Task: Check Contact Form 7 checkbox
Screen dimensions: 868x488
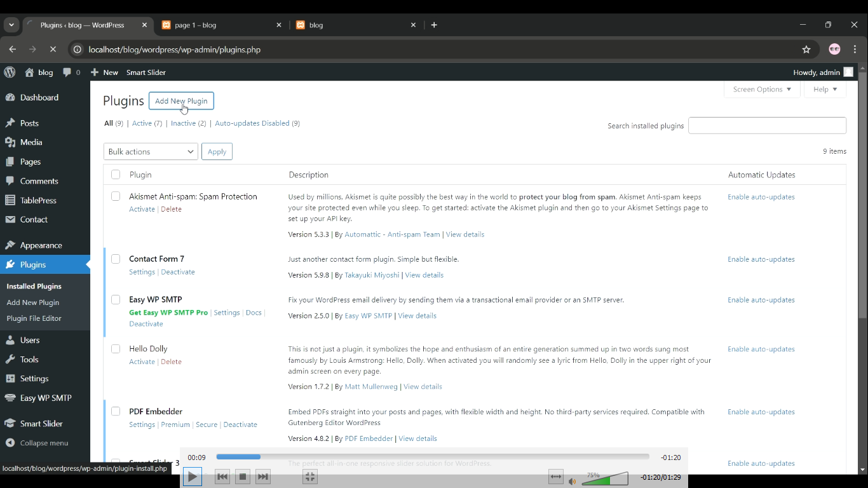Action: point(116,259)
